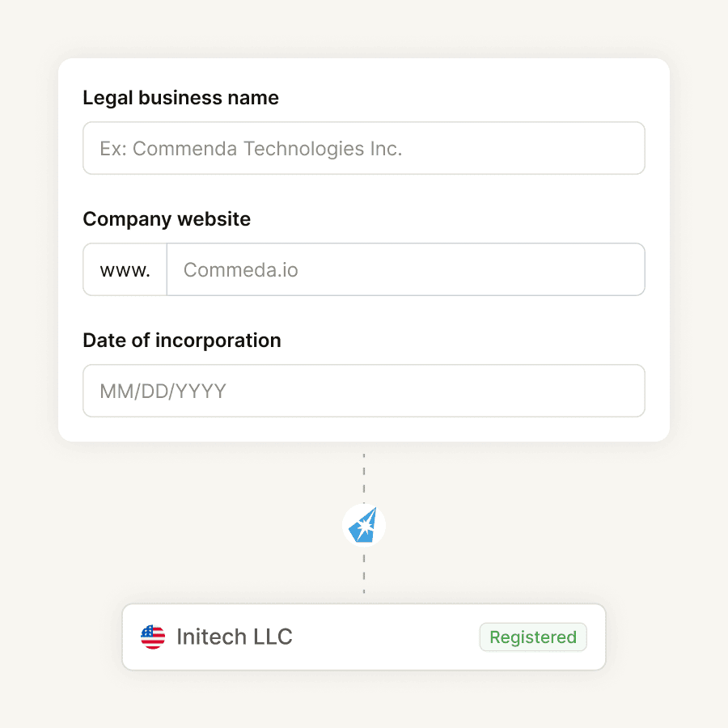
Task: Select the Initech LLC company name
Action: coord(235,637)
